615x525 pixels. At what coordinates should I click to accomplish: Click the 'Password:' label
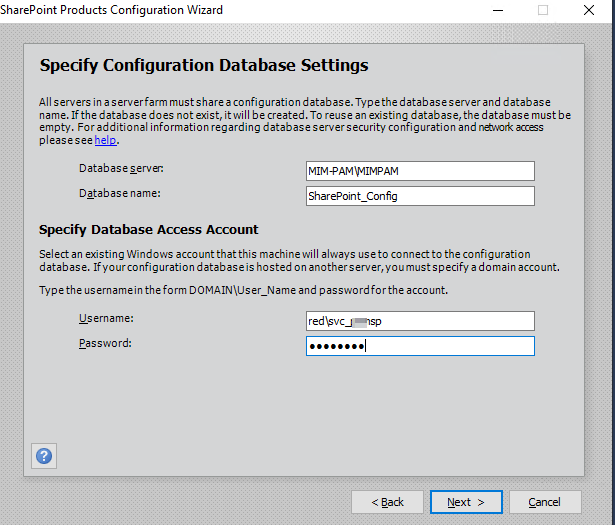(x=105, y=343)
